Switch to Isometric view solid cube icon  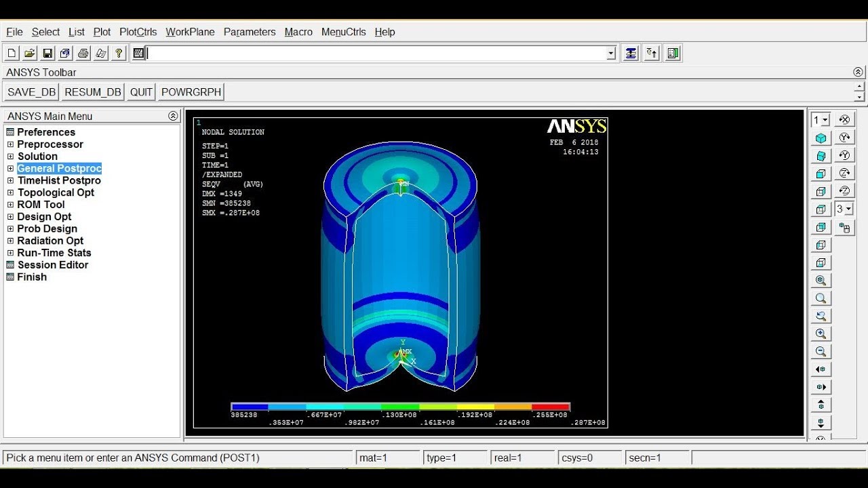(x=821, y=138)
